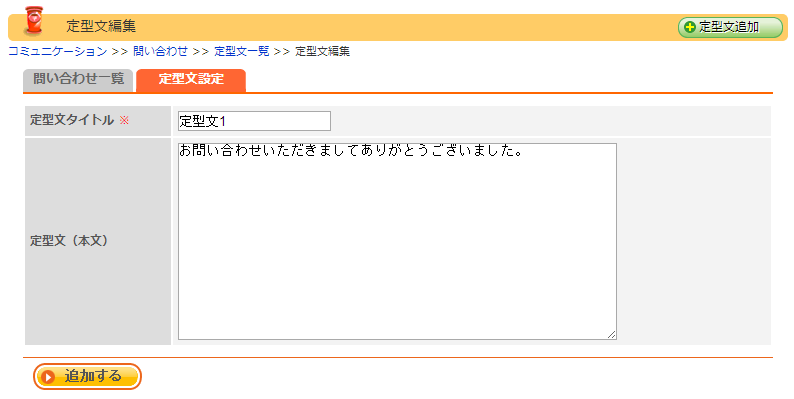Click the red mailbox icon in header
The width and height of the screenshot is (794, 399).
(34, 21)
